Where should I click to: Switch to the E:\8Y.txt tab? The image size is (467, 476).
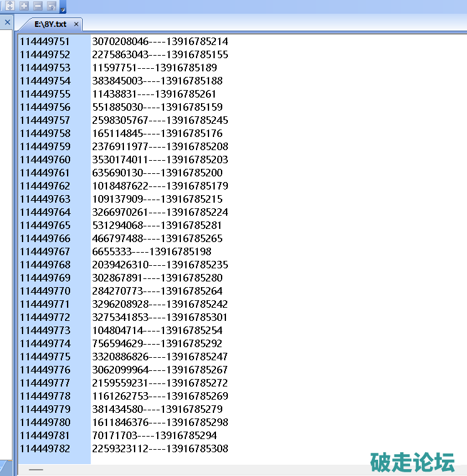click(50, 24)
